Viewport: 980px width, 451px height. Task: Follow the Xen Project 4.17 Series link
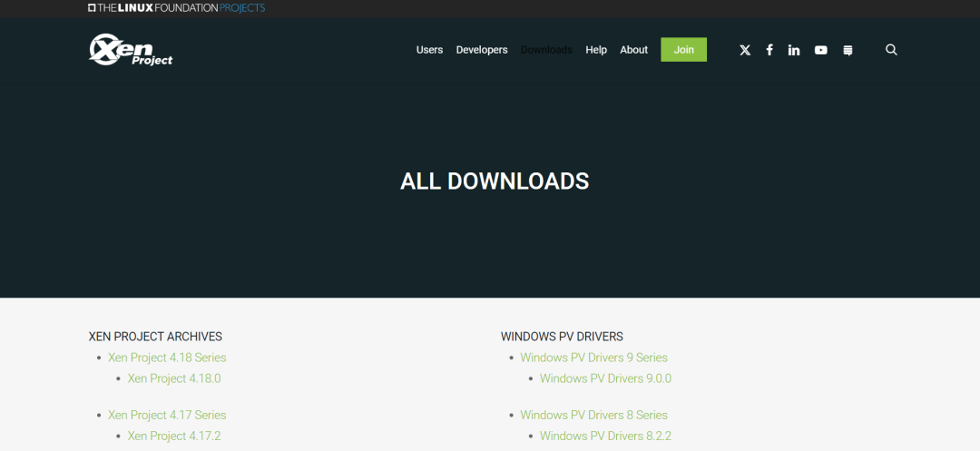(x=167, y=415)
